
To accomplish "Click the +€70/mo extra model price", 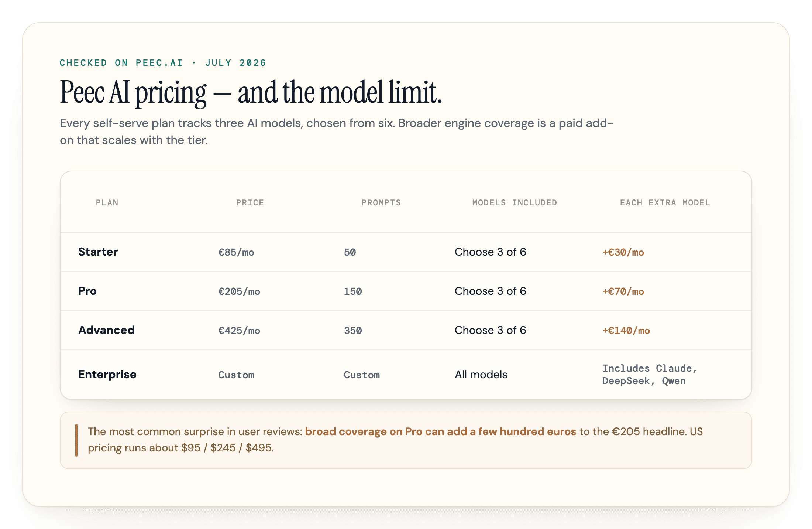I will click(x=623, y=291).
